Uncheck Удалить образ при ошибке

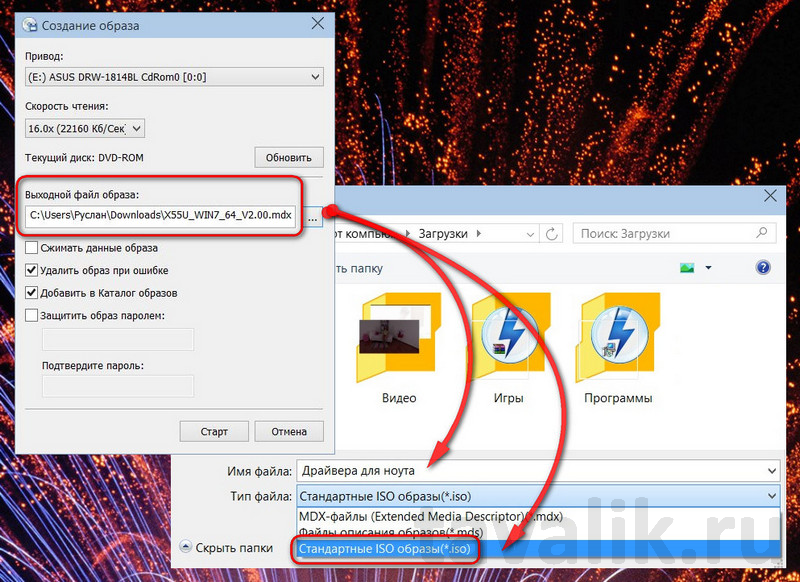pyautogui.click(x=32, y=270)
